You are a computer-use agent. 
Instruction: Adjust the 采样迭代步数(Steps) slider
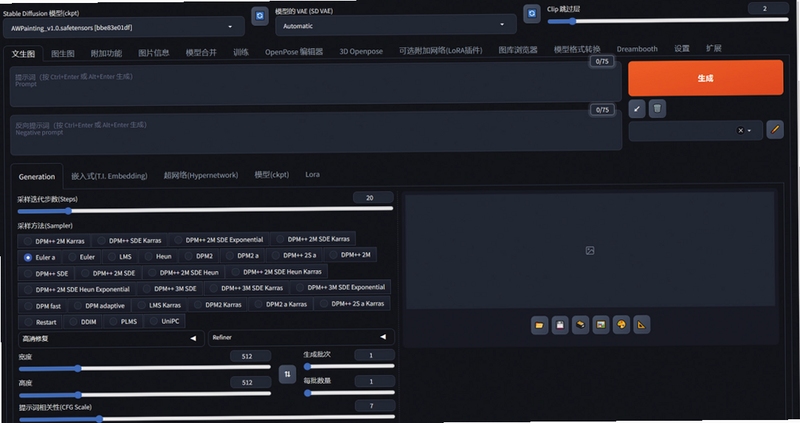click(x=205, y=210)
